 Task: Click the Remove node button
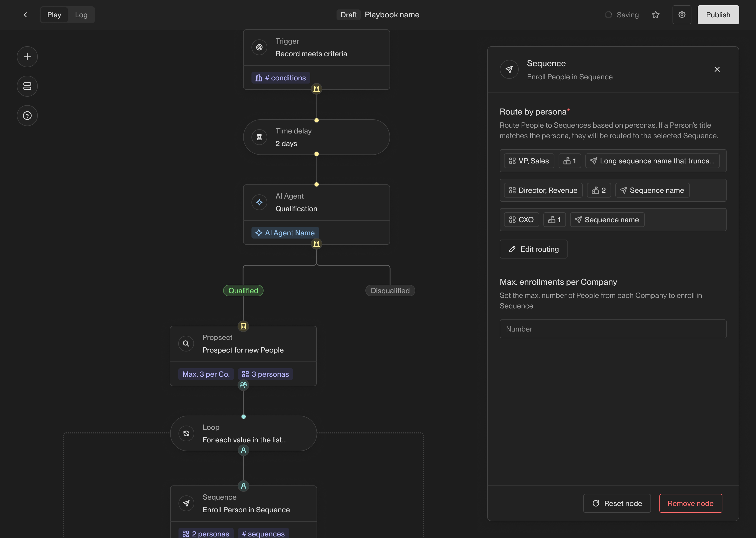pyautogui.click(x=690, y=503)
